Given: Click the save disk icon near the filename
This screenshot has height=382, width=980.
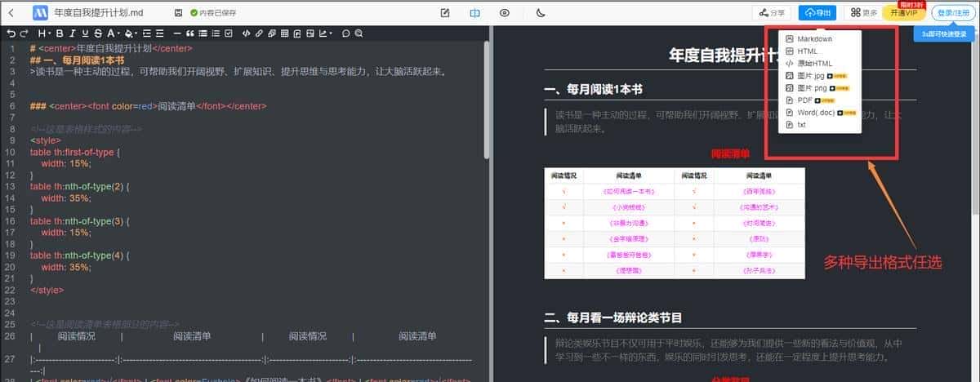Looking at the screenshot, I should (x=178, y=12).
